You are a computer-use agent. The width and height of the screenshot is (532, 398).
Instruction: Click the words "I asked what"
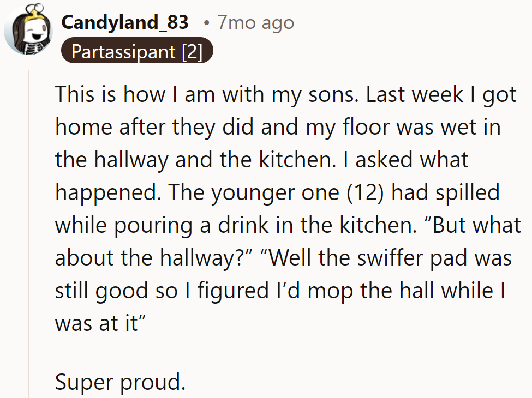[x=404, y=160]
